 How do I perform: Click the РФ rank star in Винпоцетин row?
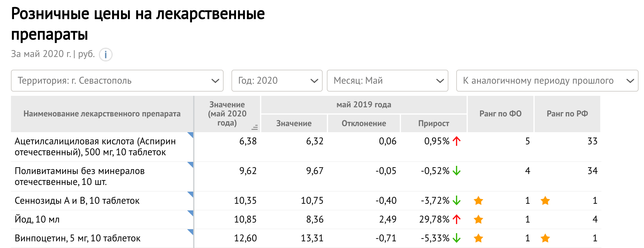coord(545,238)
